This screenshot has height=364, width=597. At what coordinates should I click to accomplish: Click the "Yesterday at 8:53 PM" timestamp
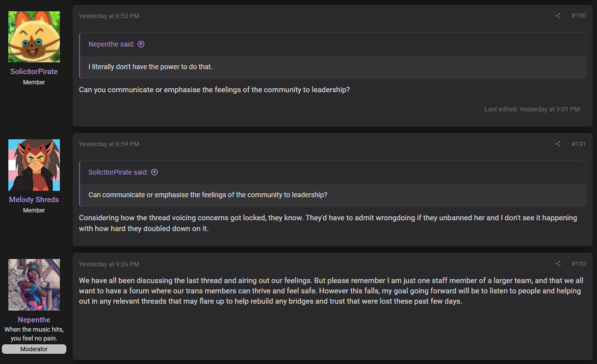click(109, 16)
